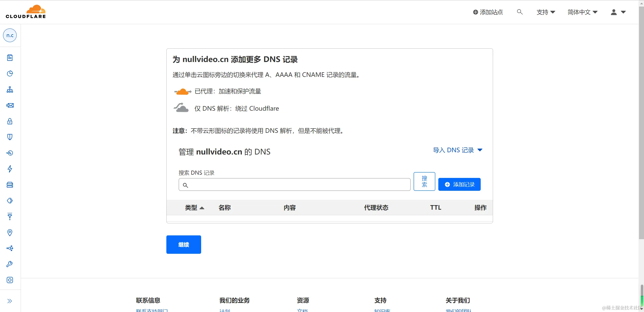Viewport: 644px width, 312px height.
Task: Open the DNS network tree icon
Action: point(10,89)
